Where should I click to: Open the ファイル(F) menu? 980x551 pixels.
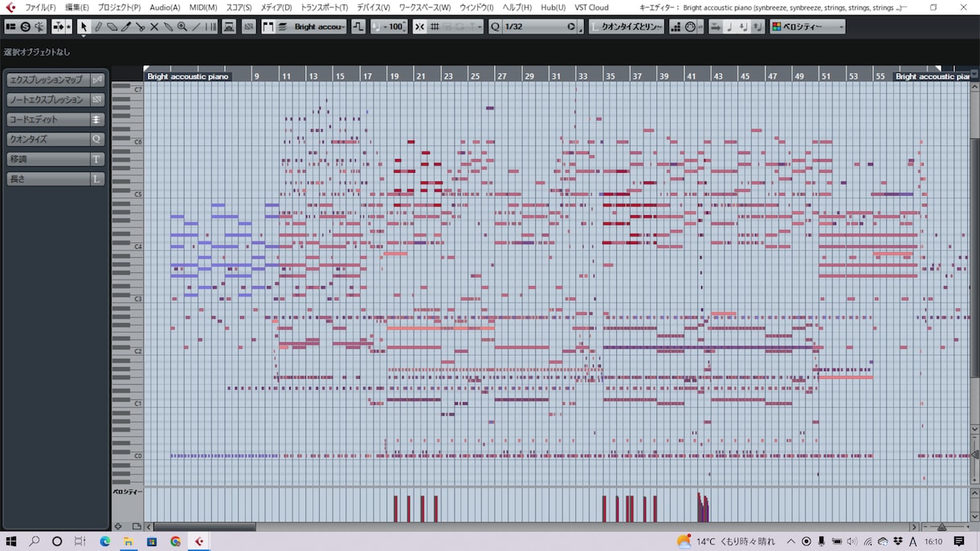pyautogui.click(x=40, y=7)
